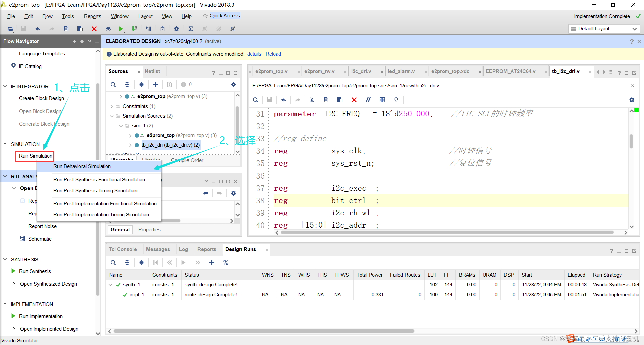The height and width of the screenshot is (345, 644).
Task: Select Run Behavioral Simulation
Action: [99, 166]
